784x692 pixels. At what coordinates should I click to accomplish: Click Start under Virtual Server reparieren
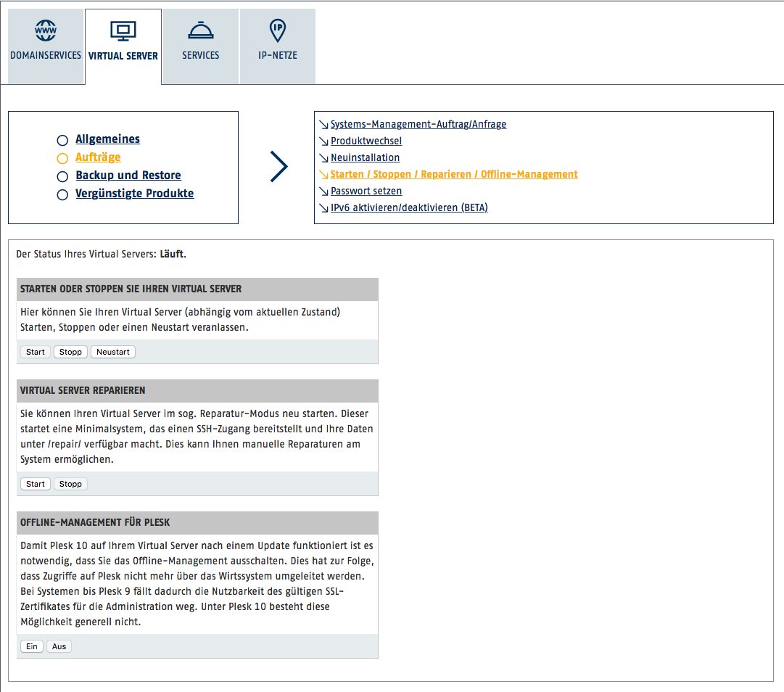pyautogui.click(x=36, y=484)
